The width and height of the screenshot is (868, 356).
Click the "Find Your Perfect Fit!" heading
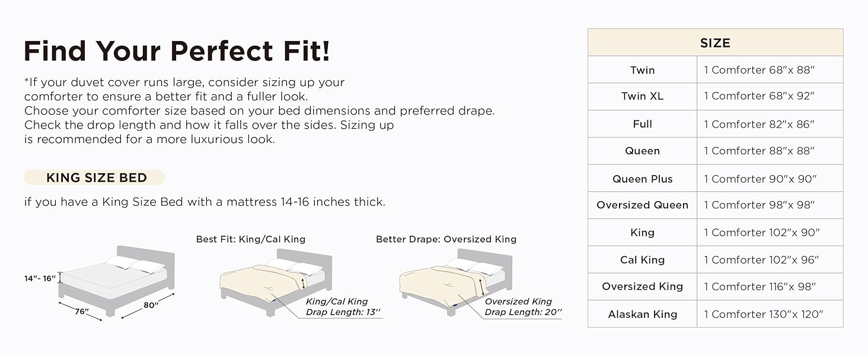click(x=177, y=51)
